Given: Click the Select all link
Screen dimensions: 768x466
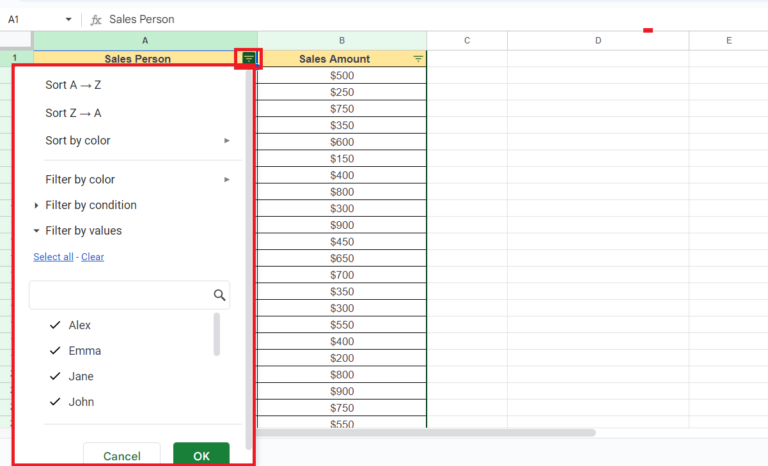Looking at the screenshot, I should click(x=53, y=257).
